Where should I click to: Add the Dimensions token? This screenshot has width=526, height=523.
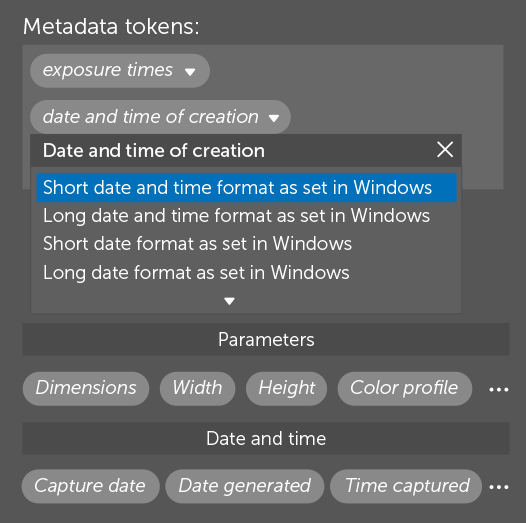(86, 388)
